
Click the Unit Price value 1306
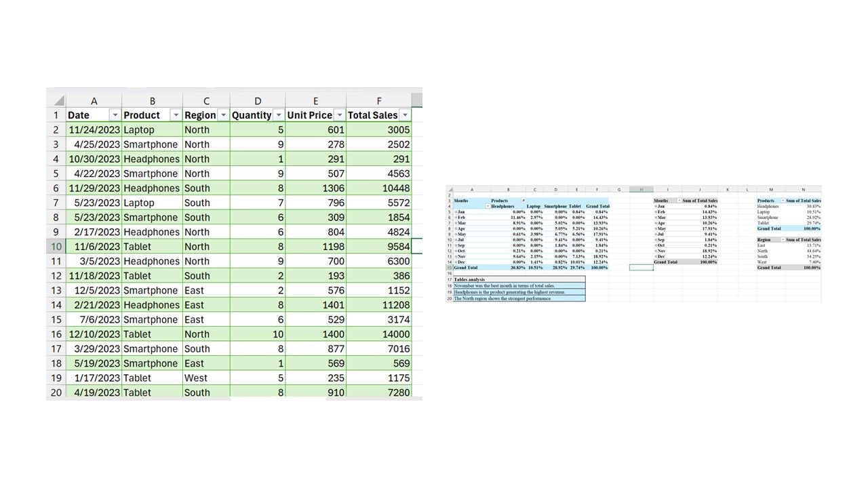click(x=315, y=188)
